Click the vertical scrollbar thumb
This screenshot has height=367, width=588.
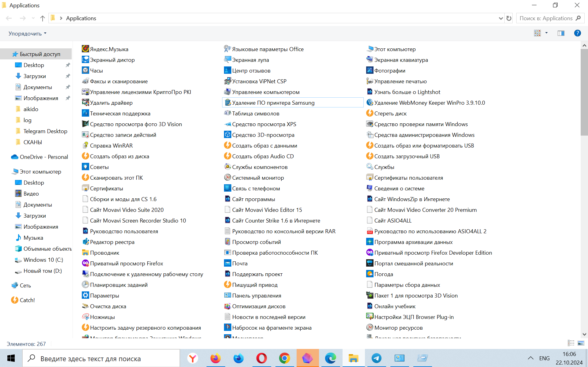pyautogui.click(x=584, y=92)
